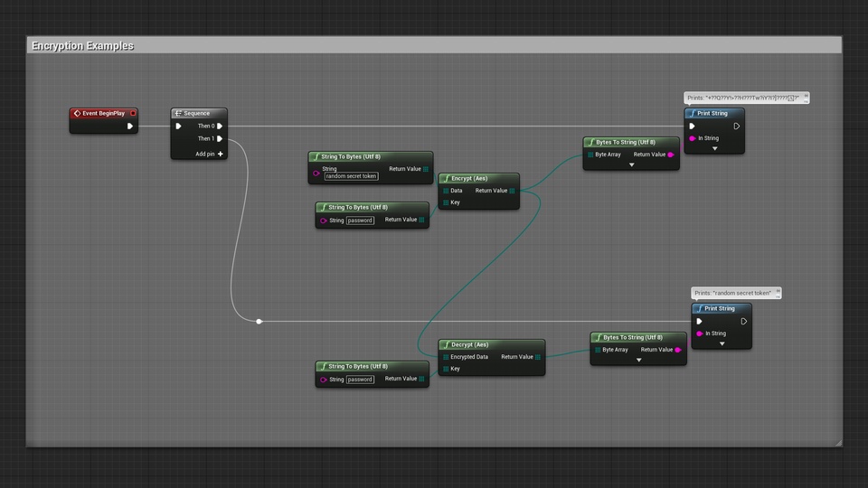Click the Event BeginPlay exec output pin
Viewport: 868px width, 488px height.
130,127
